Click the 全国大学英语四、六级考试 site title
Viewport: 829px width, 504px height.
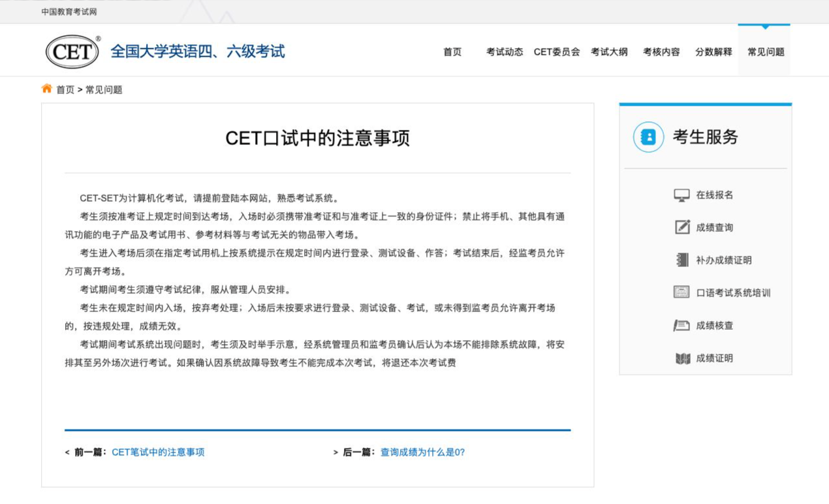pyautogui.click(x=198, y=52)
